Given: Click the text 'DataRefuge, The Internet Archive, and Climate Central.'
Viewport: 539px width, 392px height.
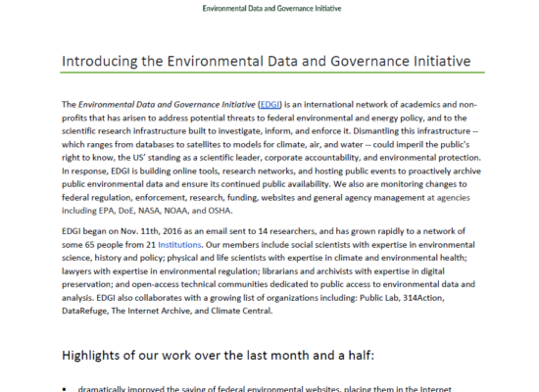Looking at the screenshot, I should click(167, 311).
